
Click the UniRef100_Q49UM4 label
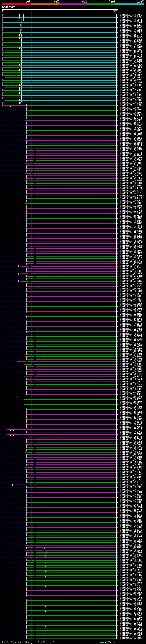click(131, 276)
